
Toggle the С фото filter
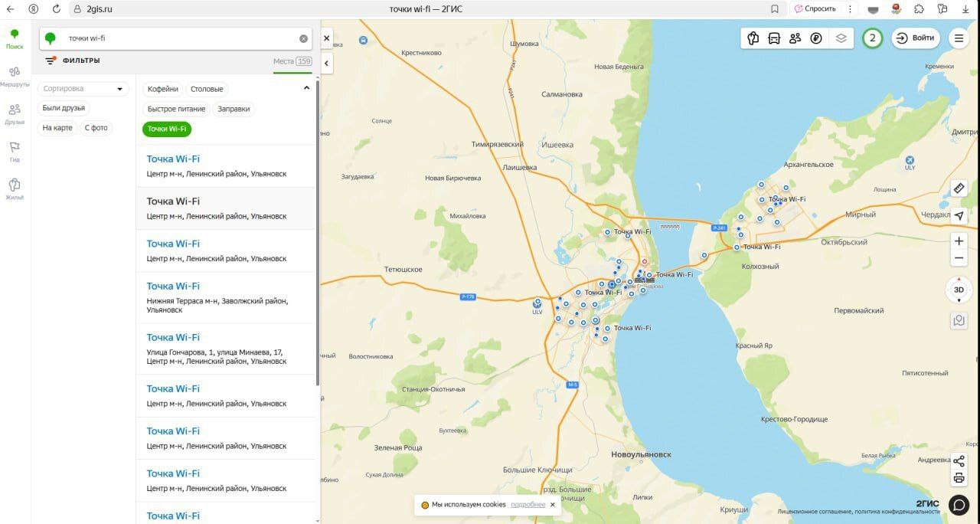coord(96,128)
